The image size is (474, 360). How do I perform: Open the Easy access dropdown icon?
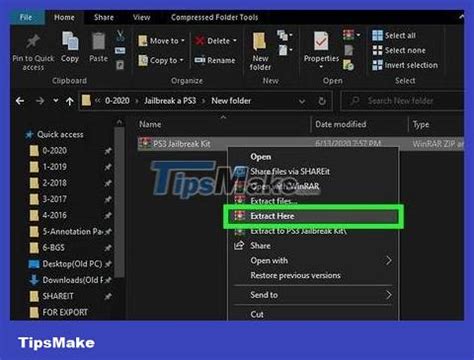[285, 50]
